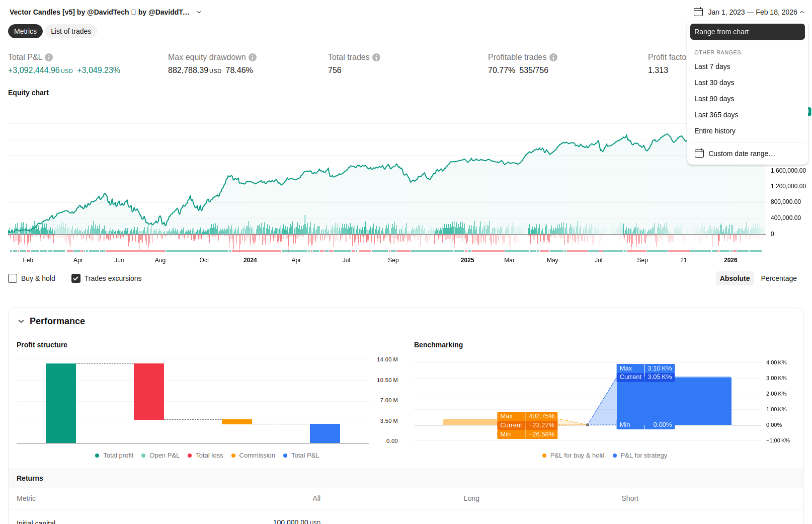Click info icon next to Total P&L
This screenshot has width=812, height=524.
pyautogui.click(x=49, y=57)
